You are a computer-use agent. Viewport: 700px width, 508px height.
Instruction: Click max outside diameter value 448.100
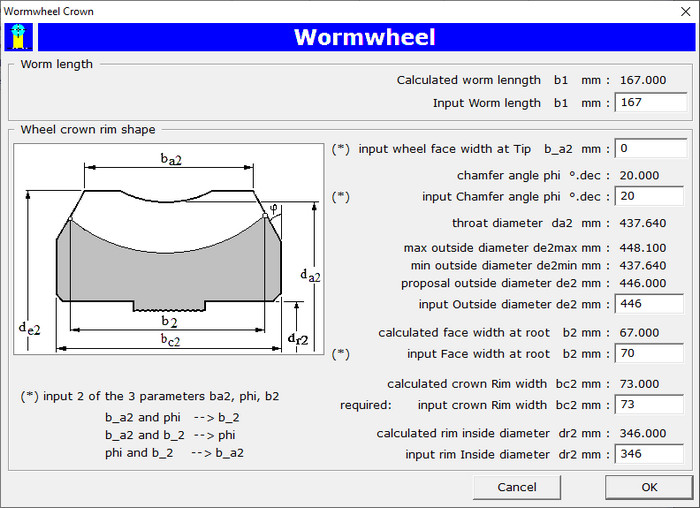tap(643, 248)
